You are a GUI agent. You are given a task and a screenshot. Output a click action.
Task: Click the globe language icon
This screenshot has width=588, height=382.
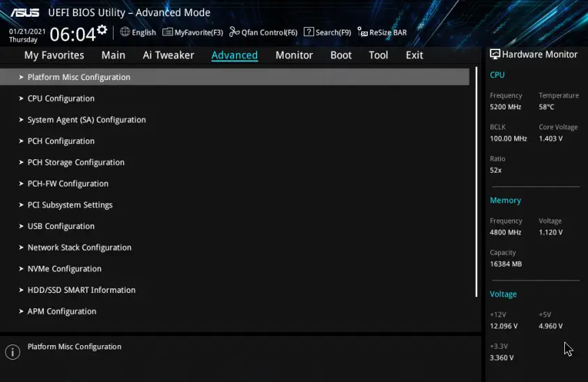[125, 32]
